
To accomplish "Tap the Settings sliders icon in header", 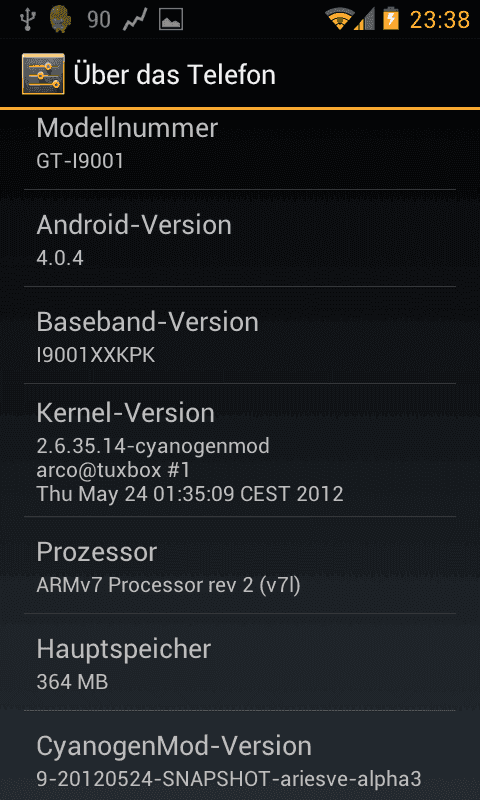I will click(43, 74).
